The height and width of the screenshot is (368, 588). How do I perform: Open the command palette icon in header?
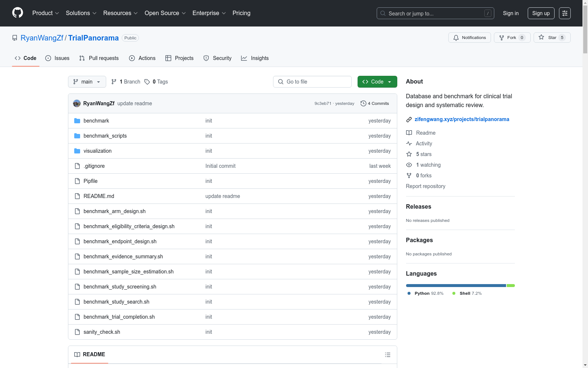[x=565, y=13]
